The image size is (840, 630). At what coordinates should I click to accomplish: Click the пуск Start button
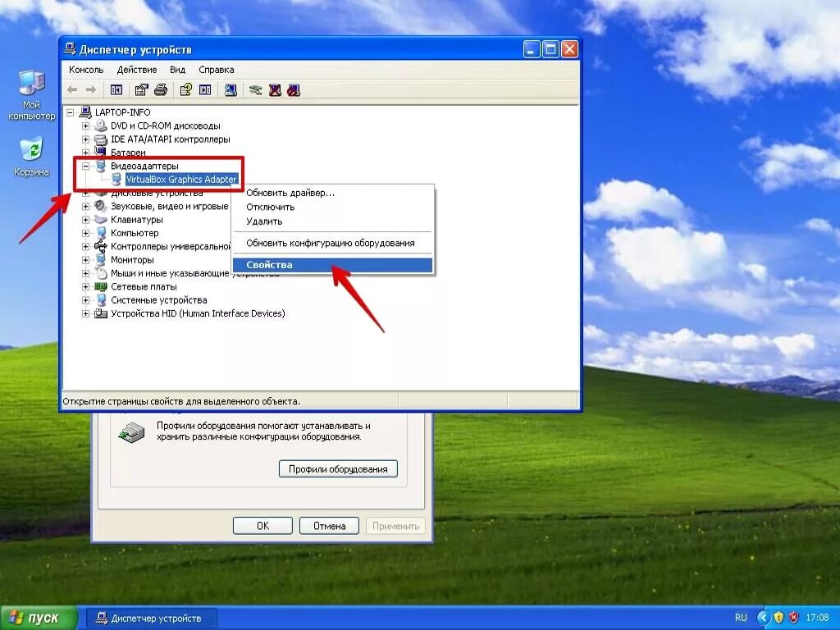(x=39, y=618)
